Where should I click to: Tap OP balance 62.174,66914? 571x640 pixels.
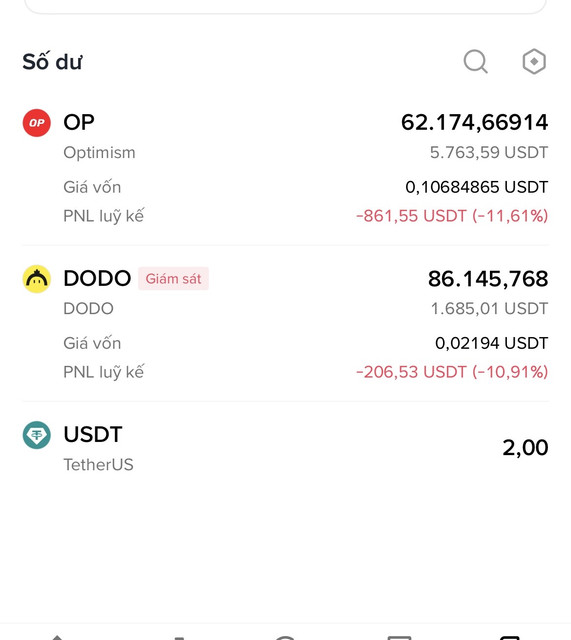[474, 122]
